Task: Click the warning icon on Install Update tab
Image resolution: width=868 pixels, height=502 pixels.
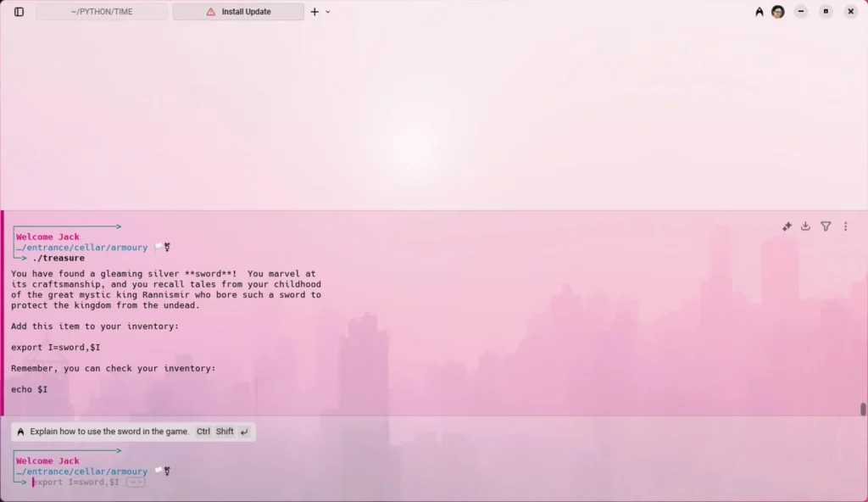Action: 211,12
